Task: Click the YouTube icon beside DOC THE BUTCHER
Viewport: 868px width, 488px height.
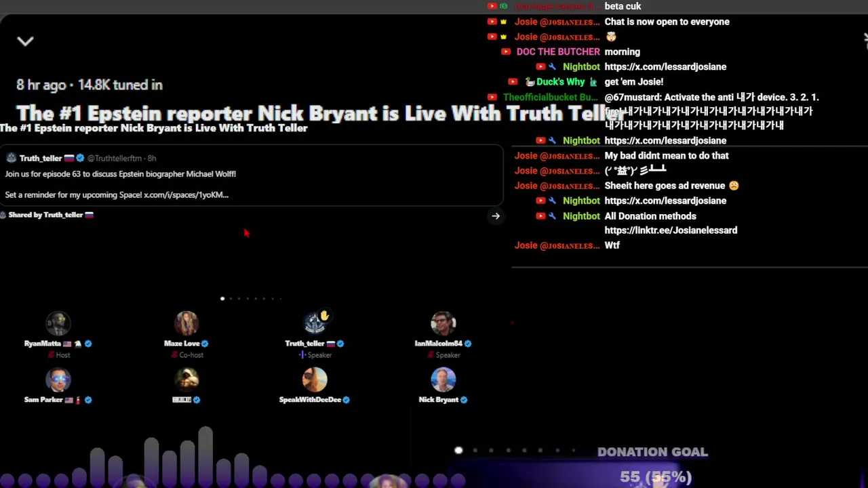Action: [506, 52]
